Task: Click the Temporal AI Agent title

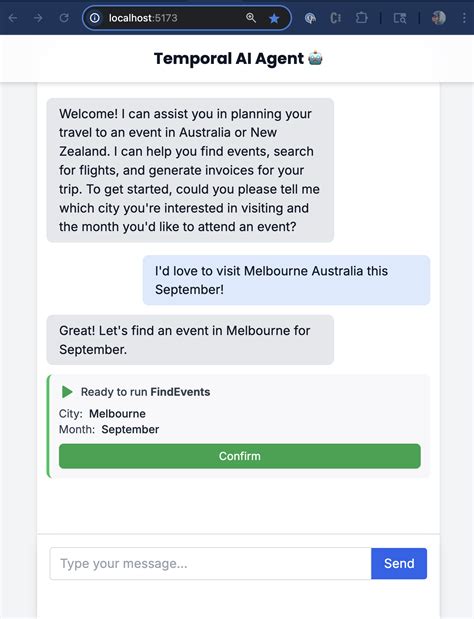Action: 229,58
